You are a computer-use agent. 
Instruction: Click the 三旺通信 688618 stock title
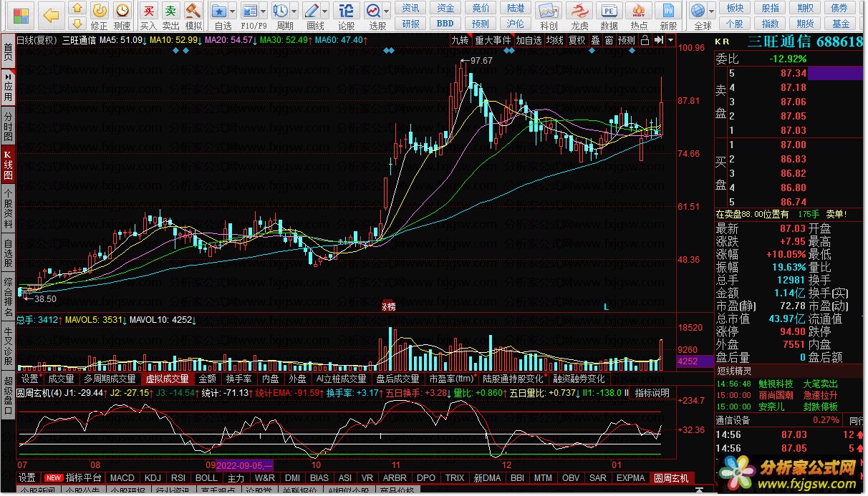point(804,42)
